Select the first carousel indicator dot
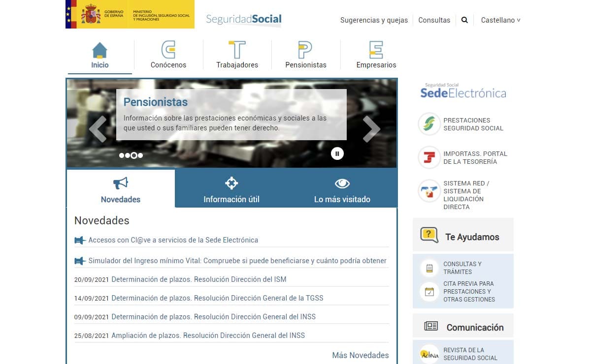 (121, 155)
